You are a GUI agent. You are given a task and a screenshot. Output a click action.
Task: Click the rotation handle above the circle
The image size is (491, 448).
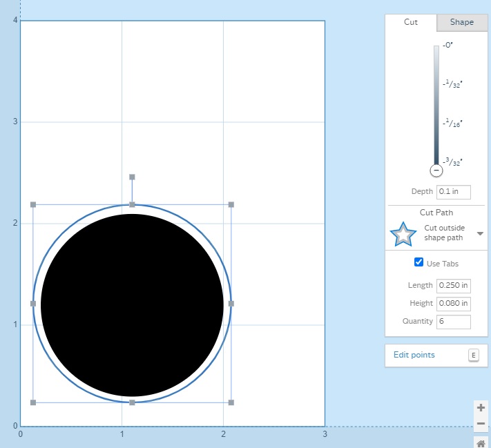(132, 177)
